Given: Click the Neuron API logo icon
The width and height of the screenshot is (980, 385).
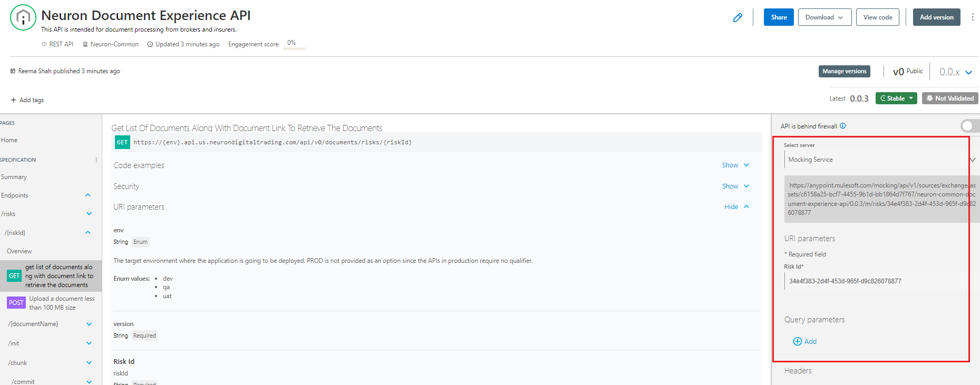Looking at the screenshot, I should pyautogui.click(x=23, y=17).
